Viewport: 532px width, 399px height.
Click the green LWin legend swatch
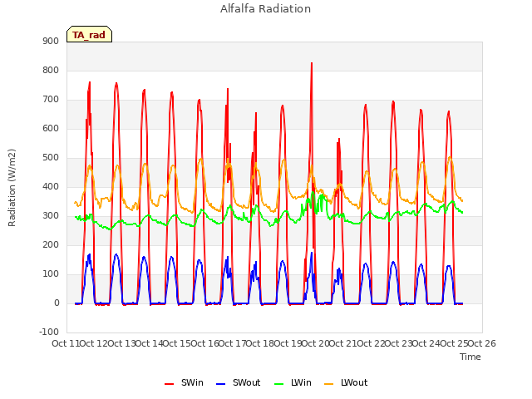(x=278, y=384)
